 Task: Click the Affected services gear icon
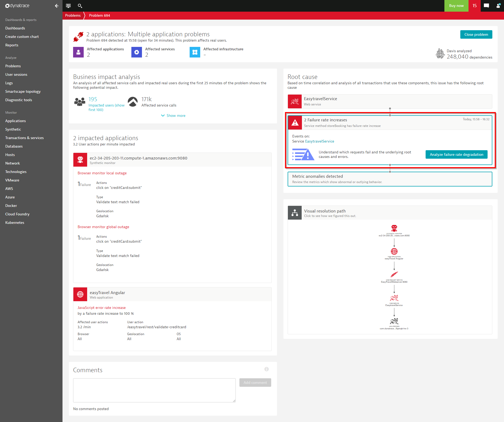(137, 52)
